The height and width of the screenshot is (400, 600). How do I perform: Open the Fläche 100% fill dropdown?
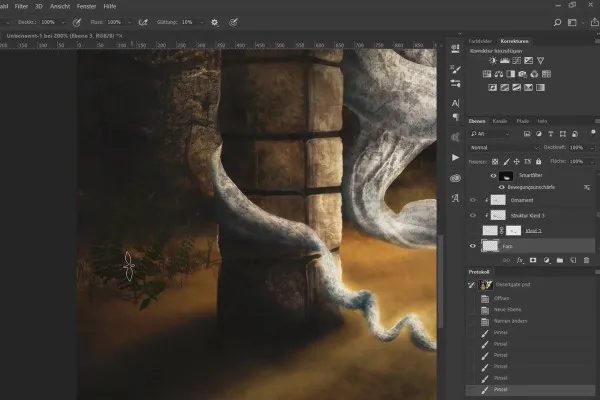(592, 162)
